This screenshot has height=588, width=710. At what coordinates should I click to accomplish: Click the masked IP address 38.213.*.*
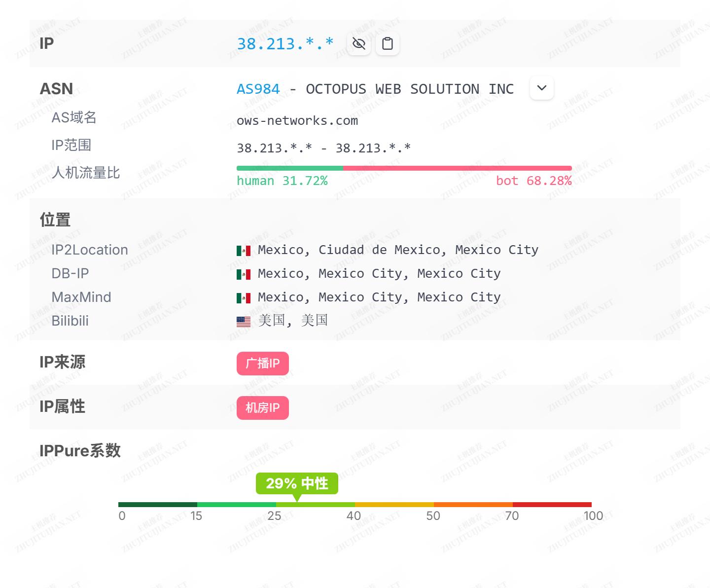pos(285,44)
